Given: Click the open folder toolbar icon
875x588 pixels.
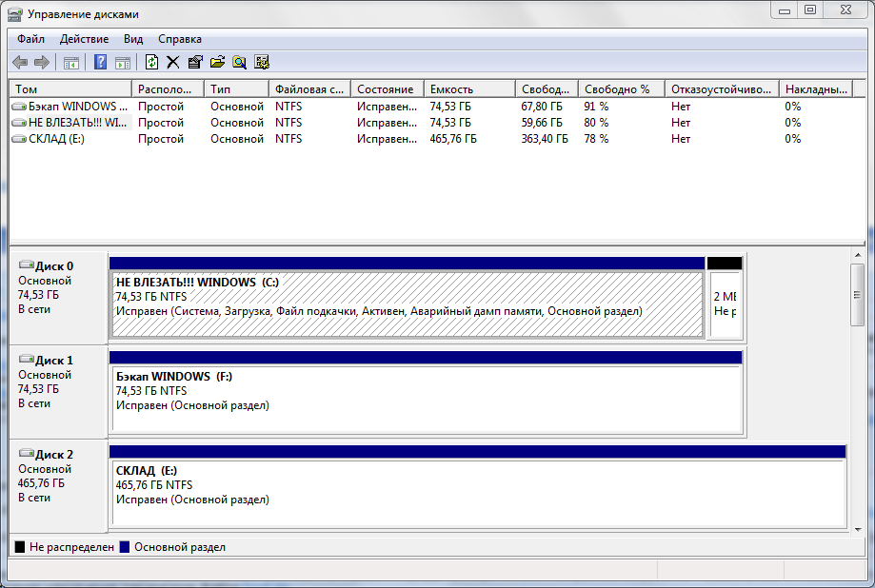Looking at the screenshot, I should coord(217,63).
